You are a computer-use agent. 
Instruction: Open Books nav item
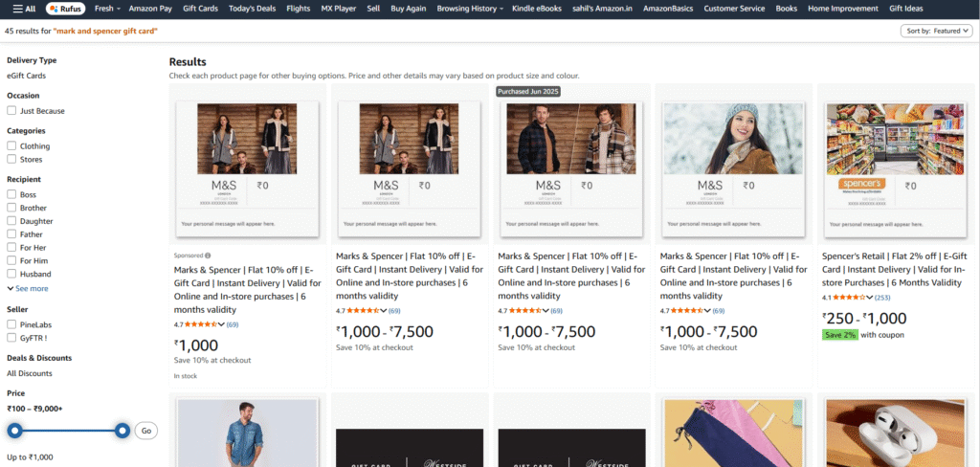coord(787,9)
